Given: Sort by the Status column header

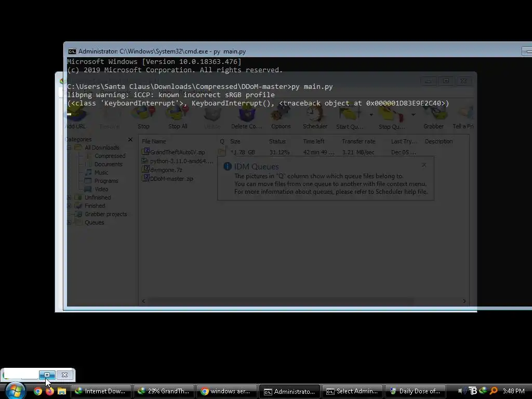Looking at the screenshot, I should point(277,141).
